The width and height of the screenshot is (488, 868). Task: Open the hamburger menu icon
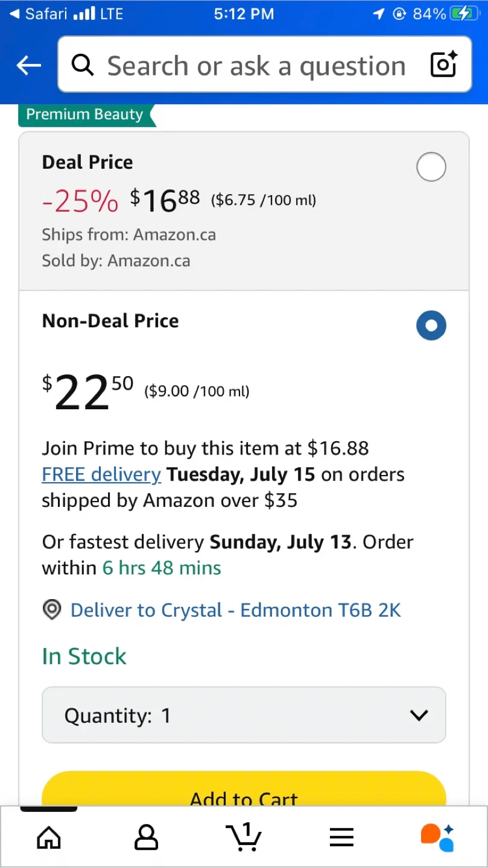(x=341, y=837)
